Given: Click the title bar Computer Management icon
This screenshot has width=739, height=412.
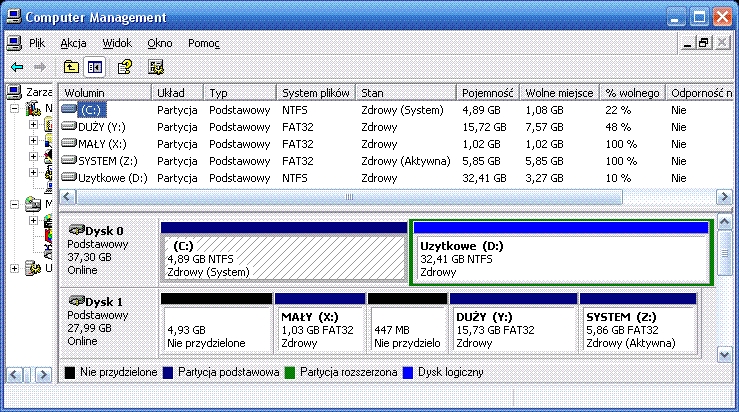Looking at the screenshot, I should [x=14, y=17].
